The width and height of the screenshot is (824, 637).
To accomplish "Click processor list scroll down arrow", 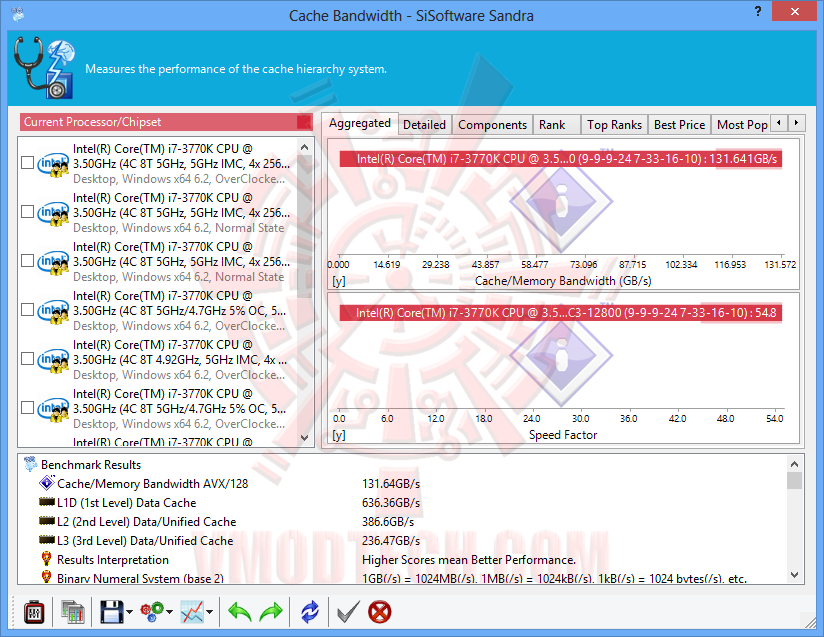I will (305, 437).
